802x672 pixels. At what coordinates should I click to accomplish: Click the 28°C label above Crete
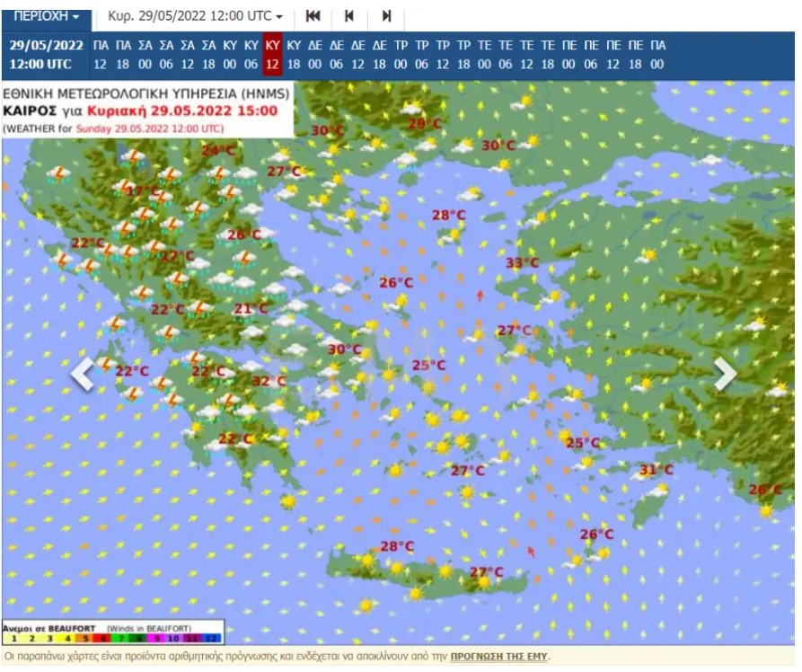click(x=397, y=546)
